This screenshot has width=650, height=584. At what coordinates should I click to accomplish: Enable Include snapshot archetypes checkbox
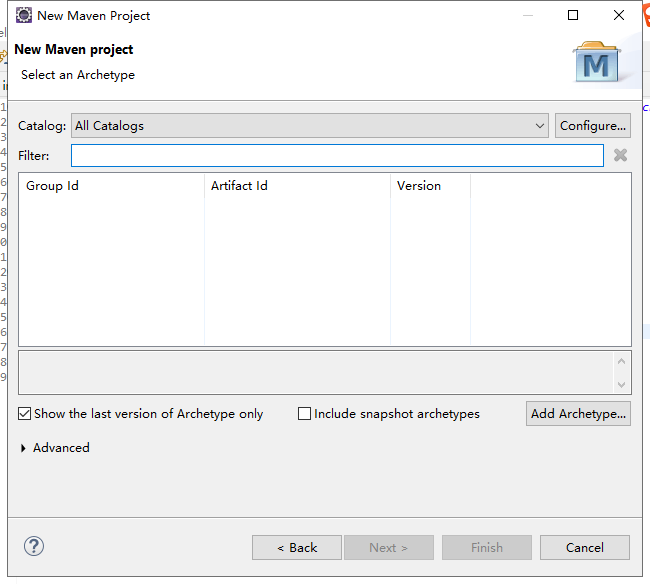(305, 414)
